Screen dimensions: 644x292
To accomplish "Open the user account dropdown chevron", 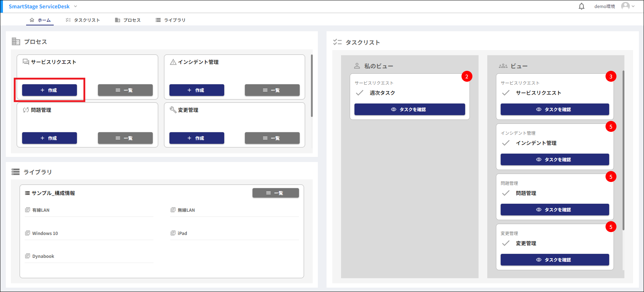I will point(633,7).
